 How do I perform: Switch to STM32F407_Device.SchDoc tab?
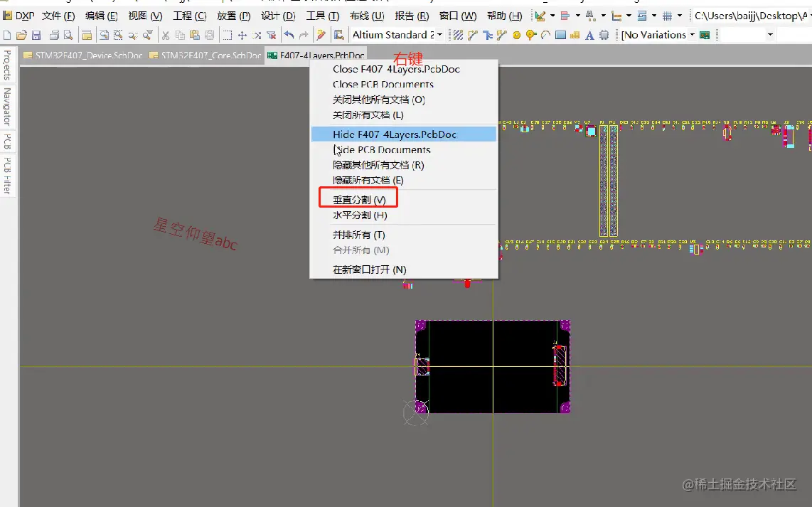pyautogui.click(x=83, y=55)
